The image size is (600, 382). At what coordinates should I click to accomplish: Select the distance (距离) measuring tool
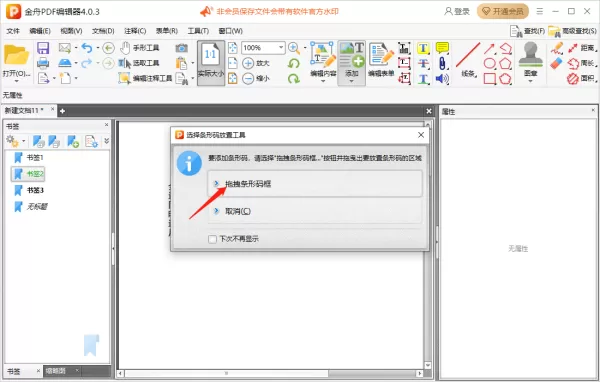tap(582, 48)
